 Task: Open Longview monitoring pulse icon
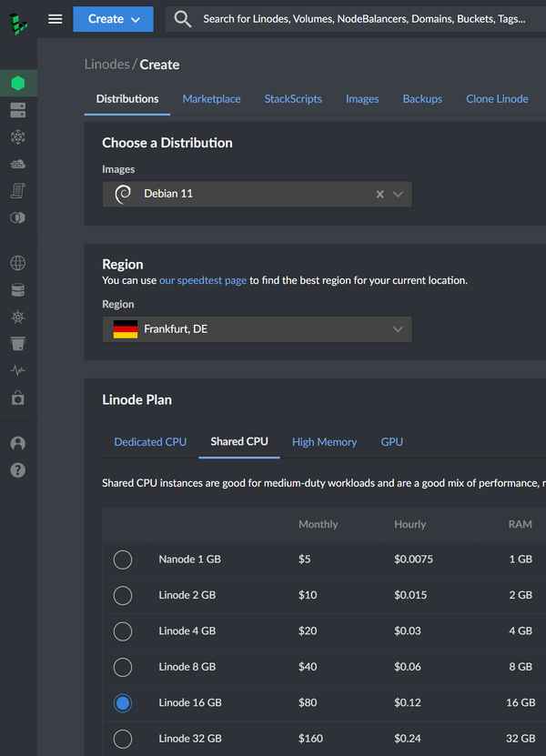pyautogui.click(x=18, y=371)
